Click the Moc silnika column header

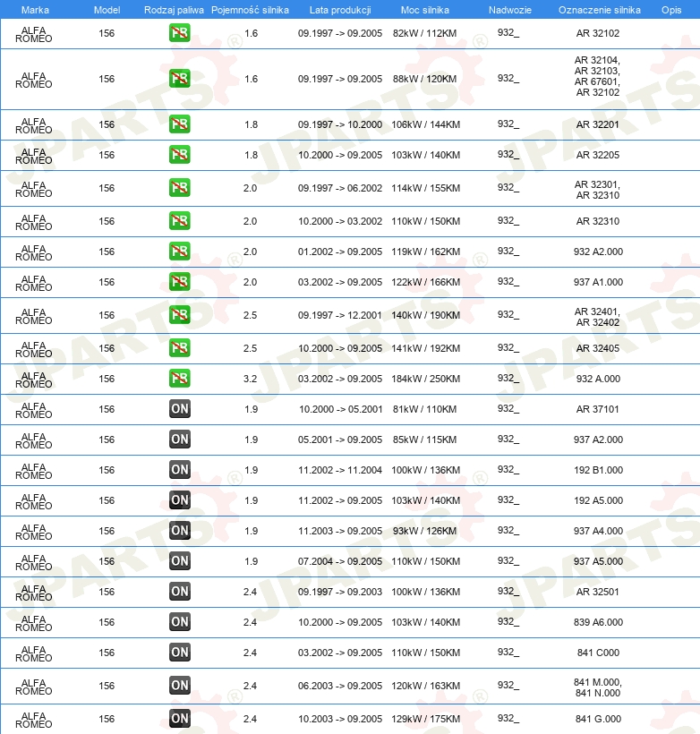424,10
